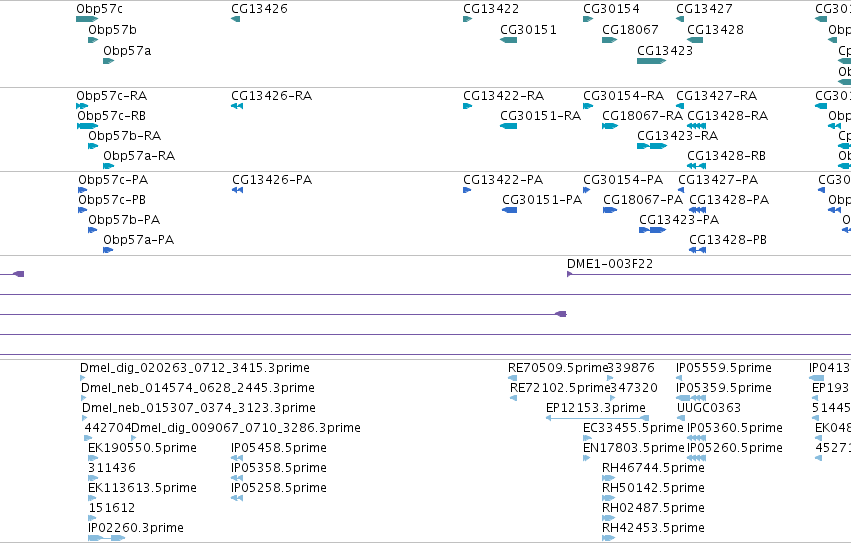This screenshot has width=851, height=543.
Task: Select the CG30151 gene arrow glyph
Action: click(x=509, y=40)
